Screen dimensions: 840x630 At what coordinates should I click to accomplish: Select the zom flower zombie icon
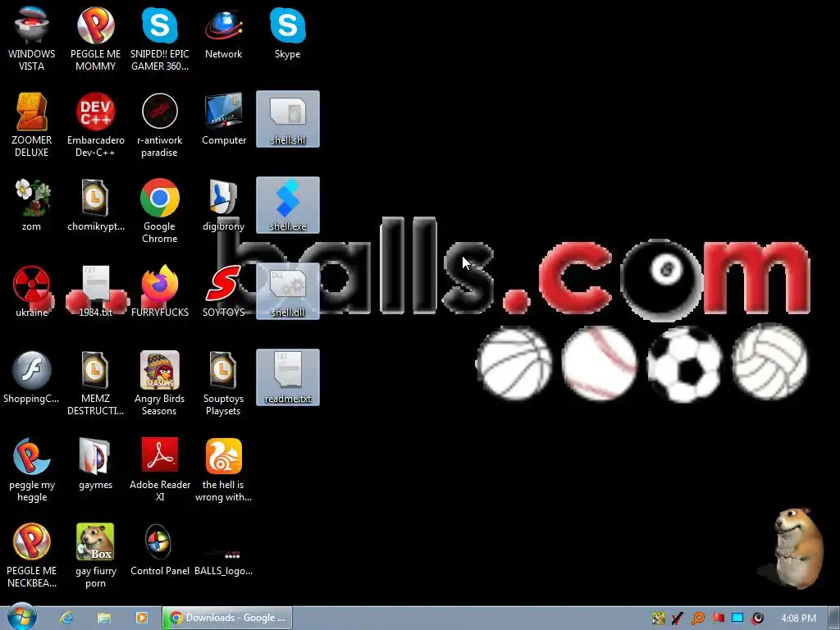click(32, 205)
